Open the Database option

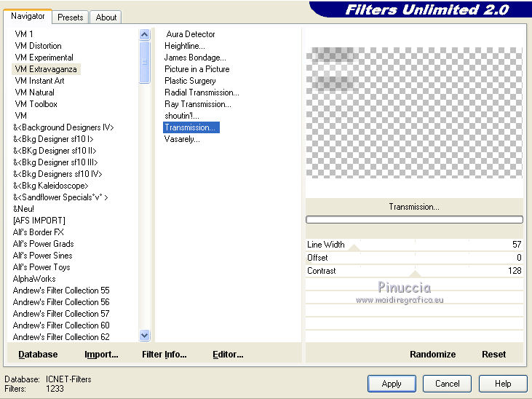click(38, 354)
